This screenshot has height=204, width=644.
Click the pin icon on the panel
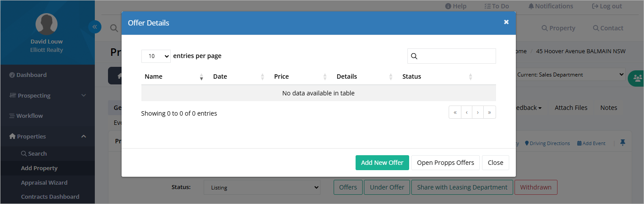(622, 143)
